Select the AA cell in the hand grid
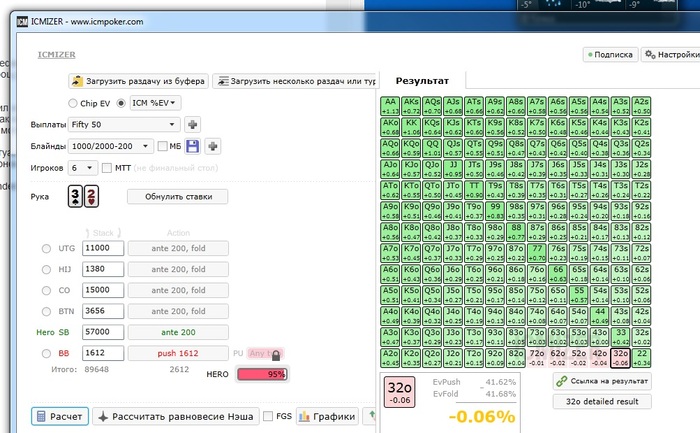Viewport: 700px width, 433px height. click(390, 106)
